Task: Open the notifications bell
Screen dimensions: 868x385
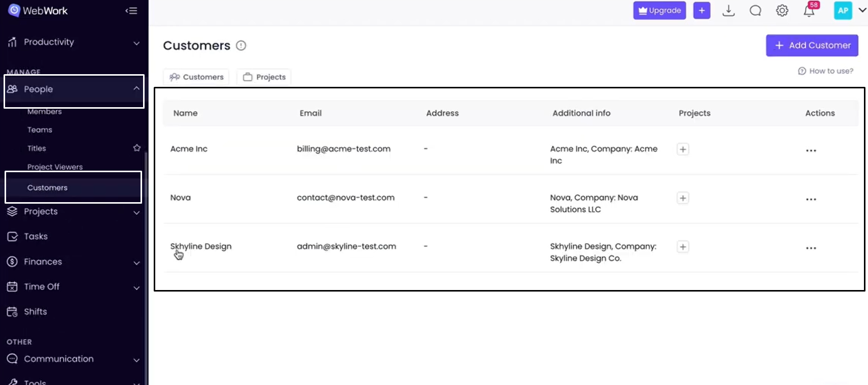Action: tap(809, 11)
